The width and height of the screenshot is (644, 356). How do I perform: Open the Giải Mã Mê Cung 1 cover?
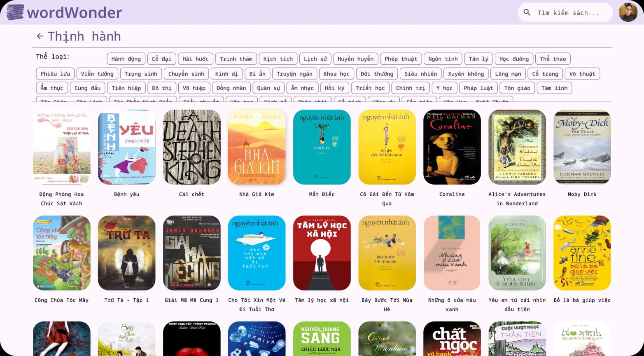tap(192, 253)
